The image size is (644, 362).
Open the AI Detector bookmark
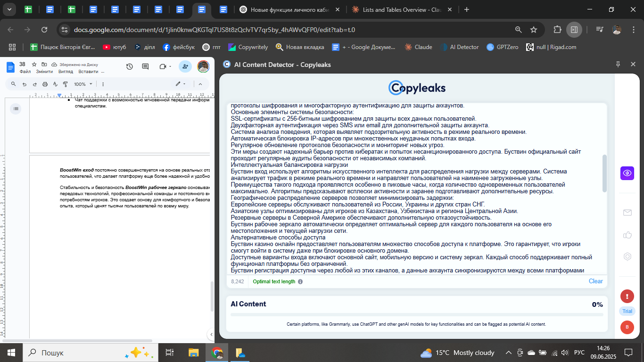pos(460,47)
